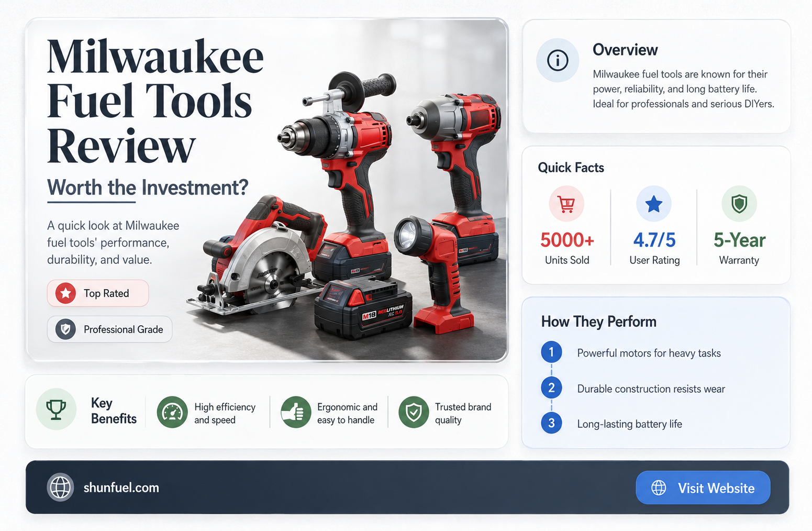
Task: Click High efficiency and speed text
Action: pos(225,413)
